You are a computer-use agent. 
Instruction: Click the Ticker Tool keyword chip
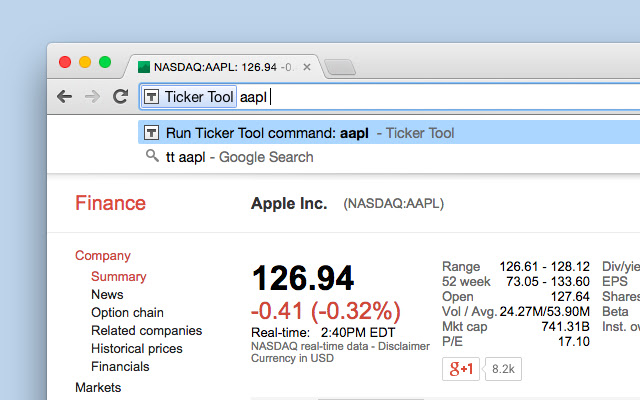click(x=189, y=97)
